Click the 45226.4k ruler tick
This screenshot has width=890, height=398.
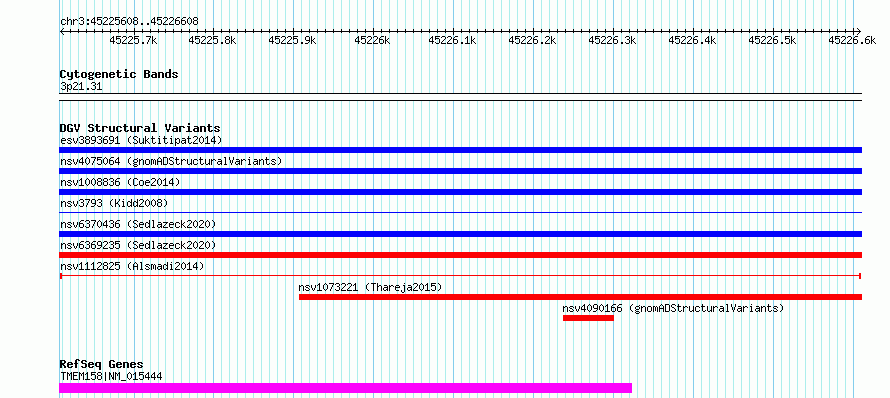click(693, 40)
